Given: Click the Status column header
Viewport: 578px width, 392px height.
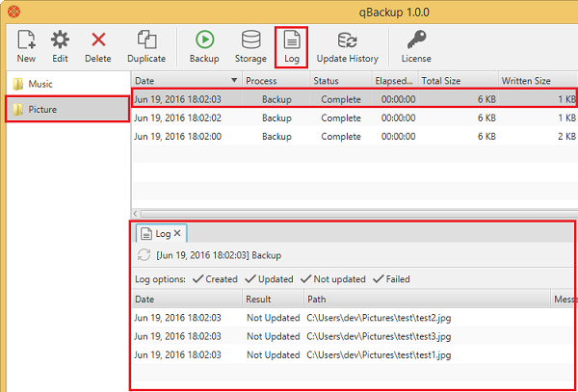Looking at the screenshot, I should coord(341,80).
